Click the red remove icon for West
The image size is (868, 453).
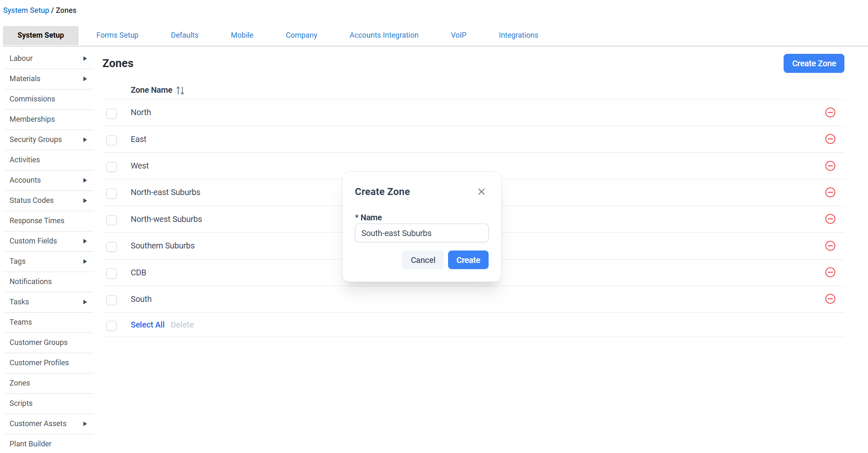[830, 166]
